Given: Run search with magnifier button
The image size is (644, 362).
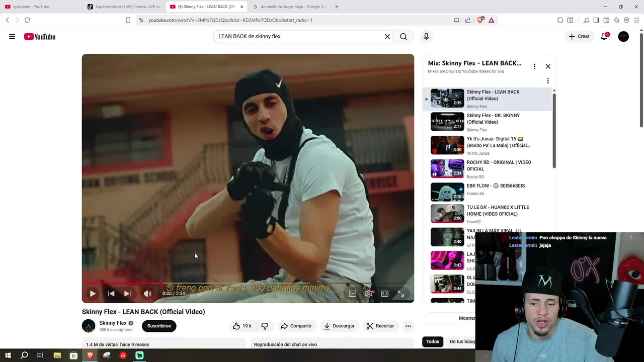Looking at the screenshot, I should coord(404,37).
